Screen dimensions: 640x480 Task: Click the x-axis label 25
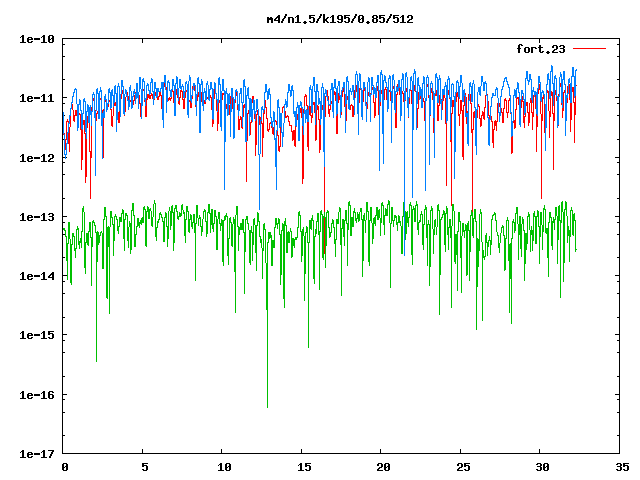coord(463,467)
